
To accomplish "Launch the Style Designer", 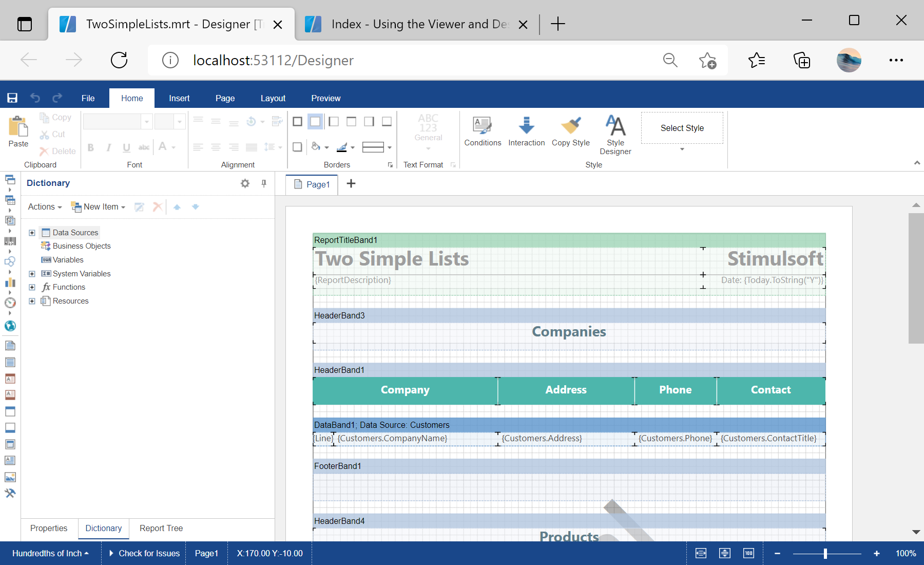I will coord(615,135).
